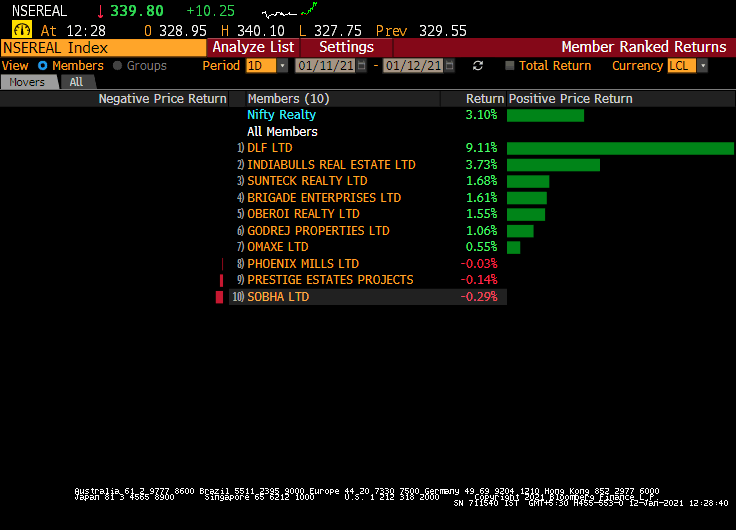Click the NSEREAL Index input field

tap(103, 47)
